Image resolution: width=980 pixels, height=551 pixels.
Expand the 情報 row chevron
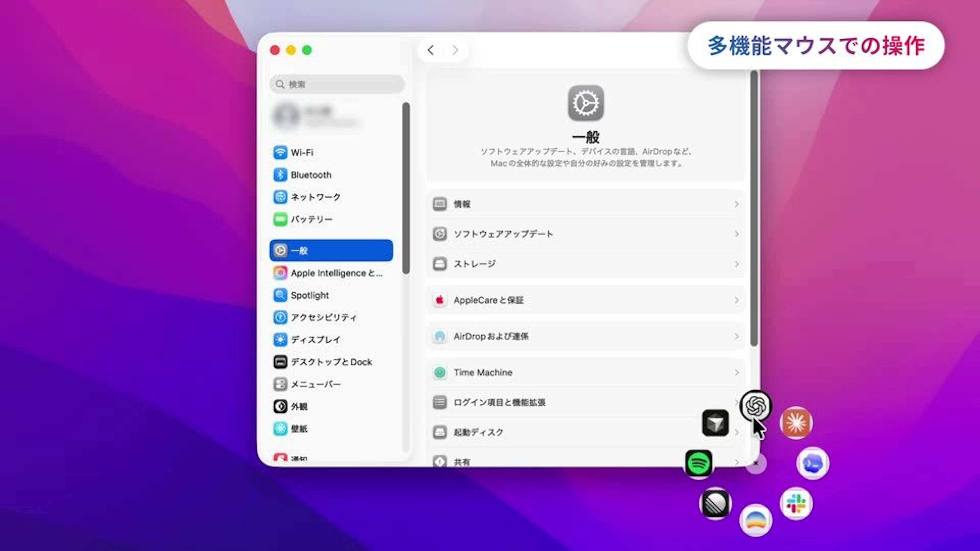(x=737, y=204)
